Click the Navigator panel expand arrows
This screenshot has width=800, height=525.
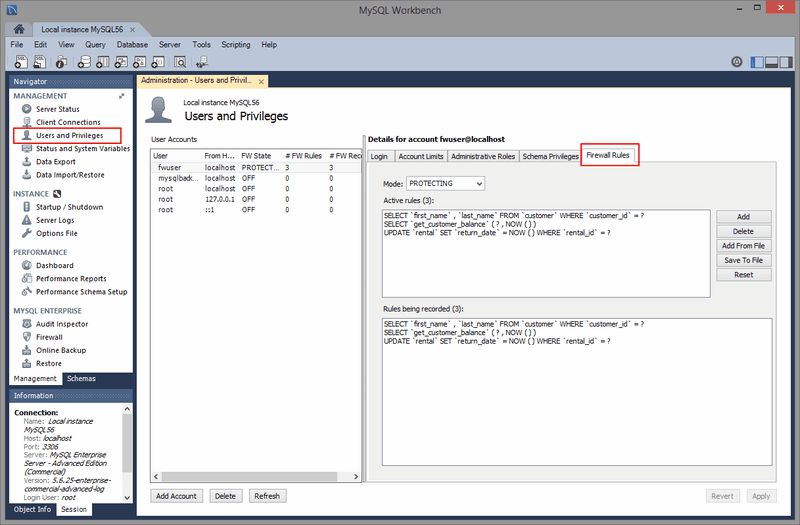[122, 96]
